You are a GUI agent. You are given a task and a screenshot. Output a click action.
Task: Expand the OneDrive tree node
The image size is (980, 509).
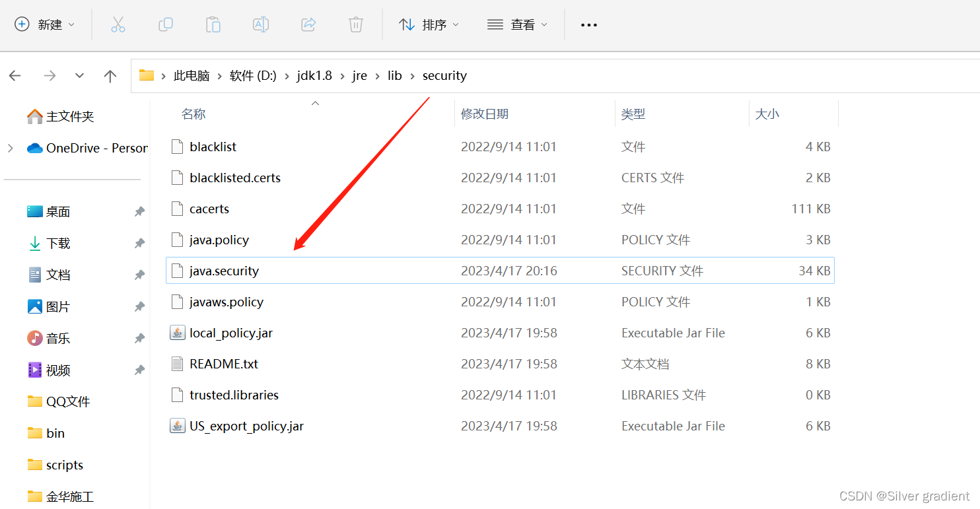(11, 148)
